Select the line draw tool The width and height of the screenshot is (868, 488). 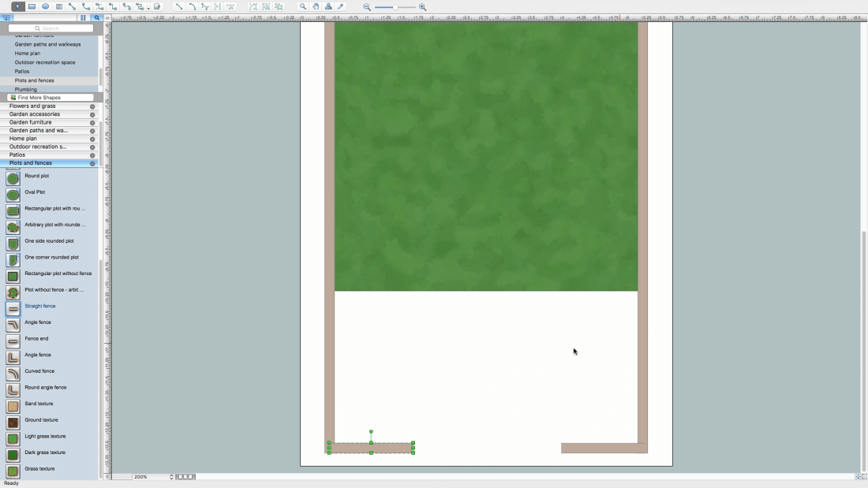[179, 6]
